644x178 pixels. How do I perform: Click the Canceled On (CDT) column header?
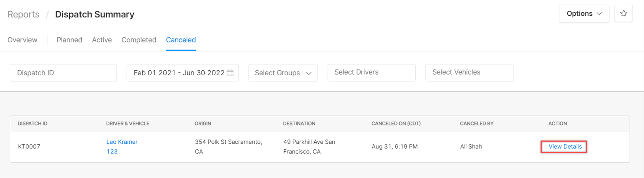(x=396, y=123)
